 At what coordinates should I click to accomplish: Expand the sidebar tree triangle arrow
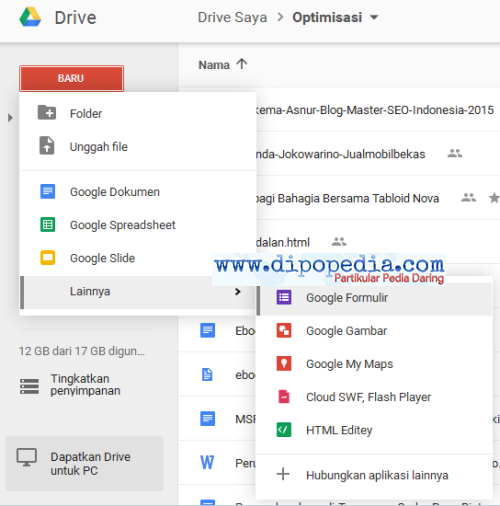point(10,118)
